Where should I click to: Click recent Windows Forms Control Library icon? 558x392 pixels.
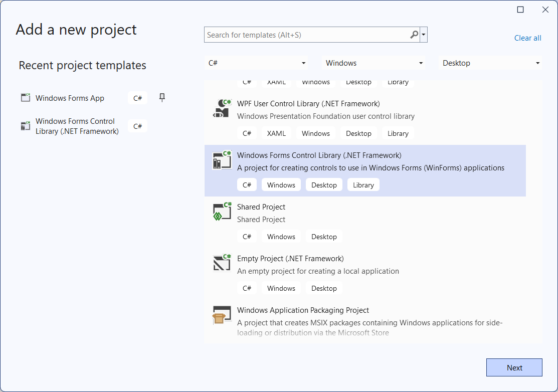[26, 126]
